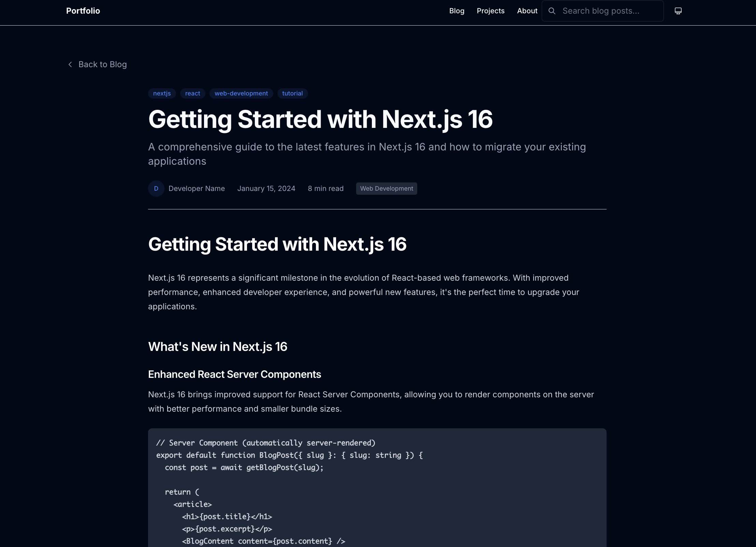Navigate using the Back to Blog link

[102, 64]
